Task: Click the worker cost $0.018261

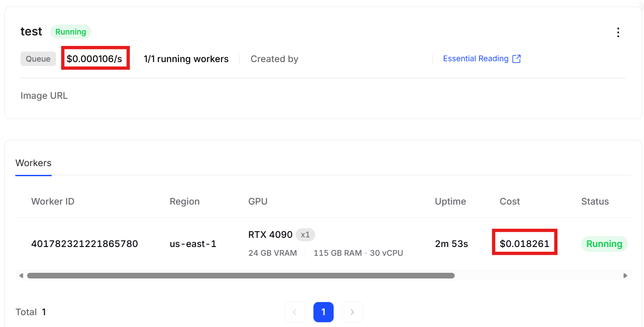Action: (524, 244)
